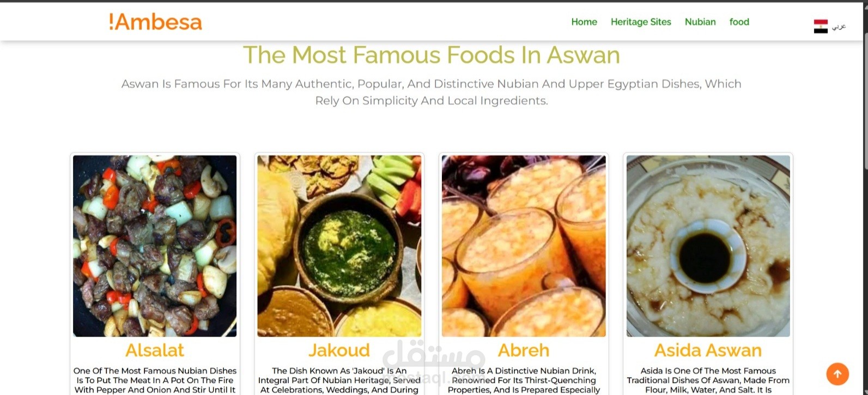868x395 pixels.
Task: Click the Alsalat description text
Action: pos(155,380)
